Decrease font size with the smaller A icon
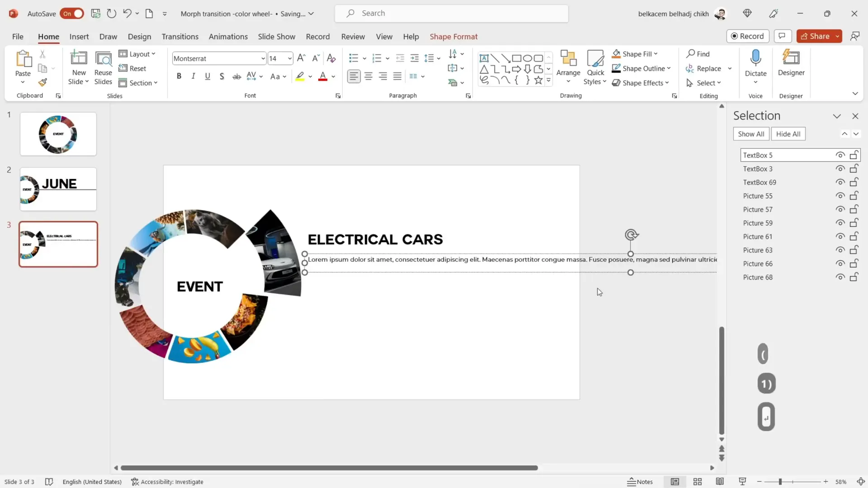Viewport: 868px width, 488px height. pos(316,58)
